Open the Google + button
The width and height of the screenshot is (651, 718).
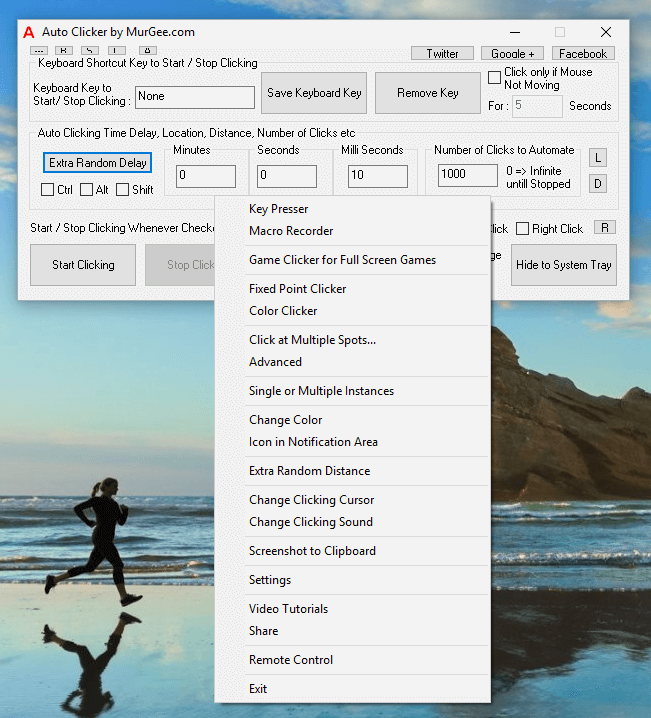[512, 54]
